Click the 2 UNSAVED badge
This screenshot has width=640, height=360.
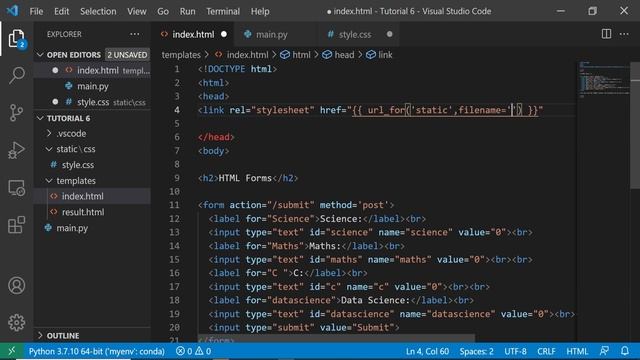127,55
